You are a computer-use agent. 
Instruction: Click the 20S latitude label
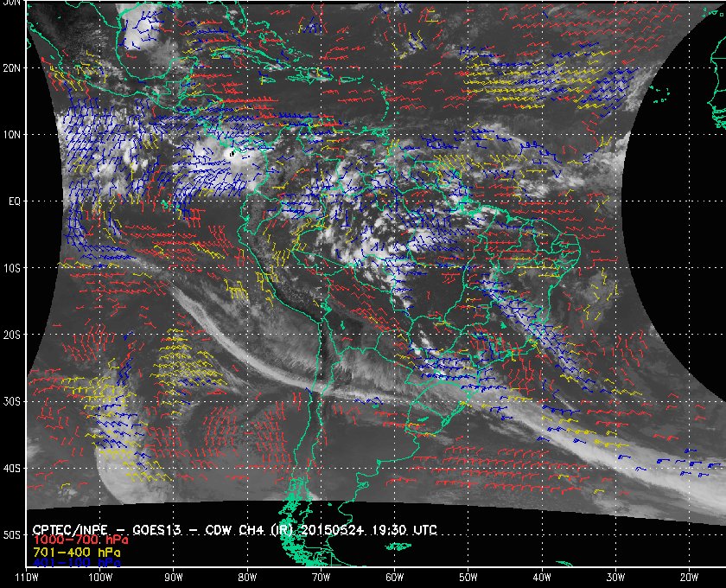pyautogui.click(x=11, y=335)
